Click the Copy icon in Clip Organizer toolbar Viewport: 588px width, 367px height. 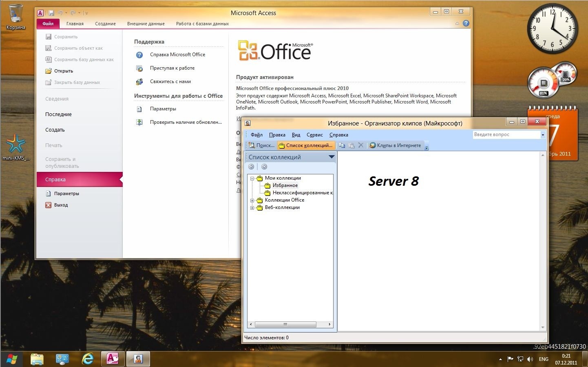tap(342, 145)
